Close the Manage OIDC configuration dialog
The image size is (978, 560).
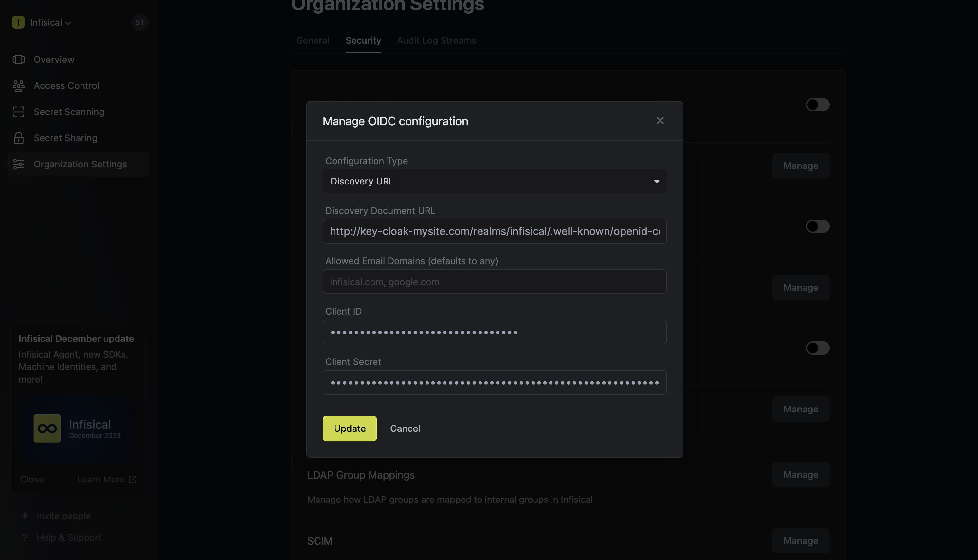[660, 121]
